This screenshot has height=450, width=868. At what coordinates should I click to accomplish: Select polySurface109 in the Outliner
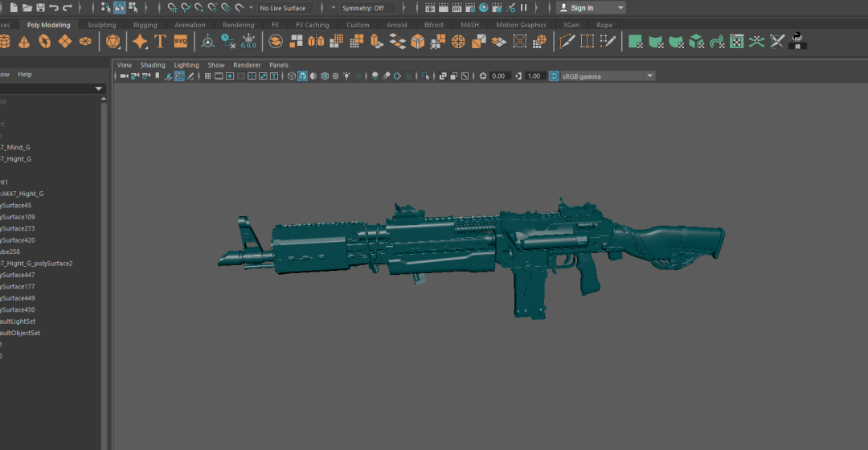coord(18,217)
